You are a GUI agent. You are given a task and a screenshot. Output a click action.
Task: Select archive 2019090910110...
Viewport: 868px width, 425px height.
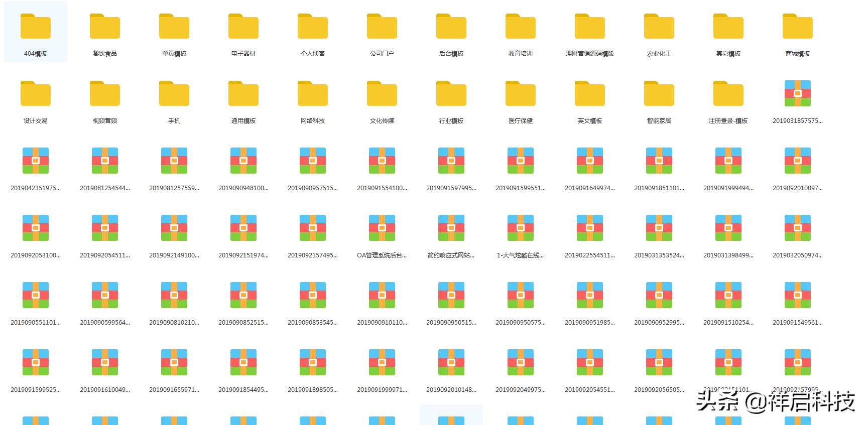(382, 295)
